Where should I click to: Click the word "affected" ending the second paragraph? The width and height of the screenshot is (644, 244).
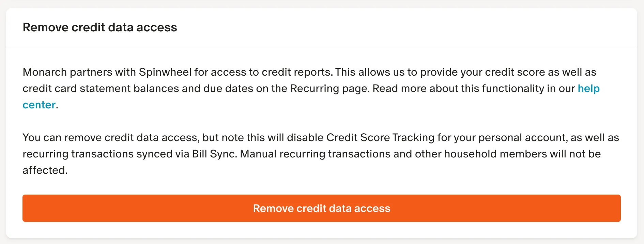click(x=44, y=170)
